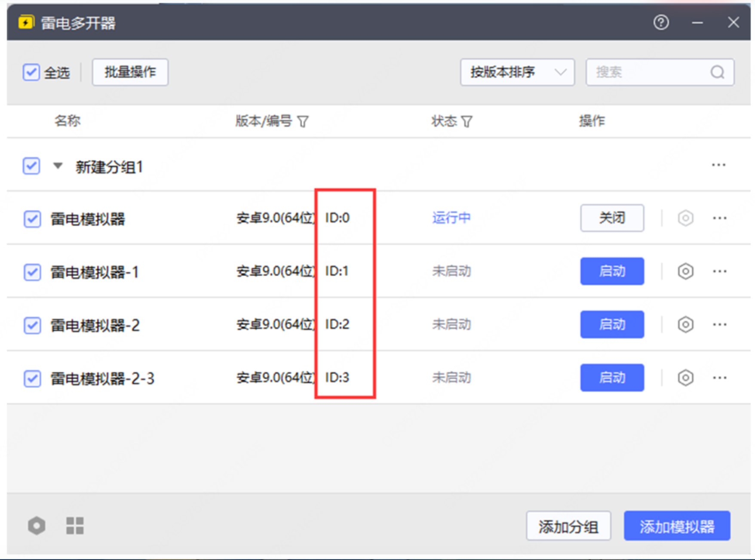Screen dimensions: 755x560
Task: Uncheck the 雷电模拟器 ID:0 checkbox
Action: pyautogui.click(x=32, y=219)
